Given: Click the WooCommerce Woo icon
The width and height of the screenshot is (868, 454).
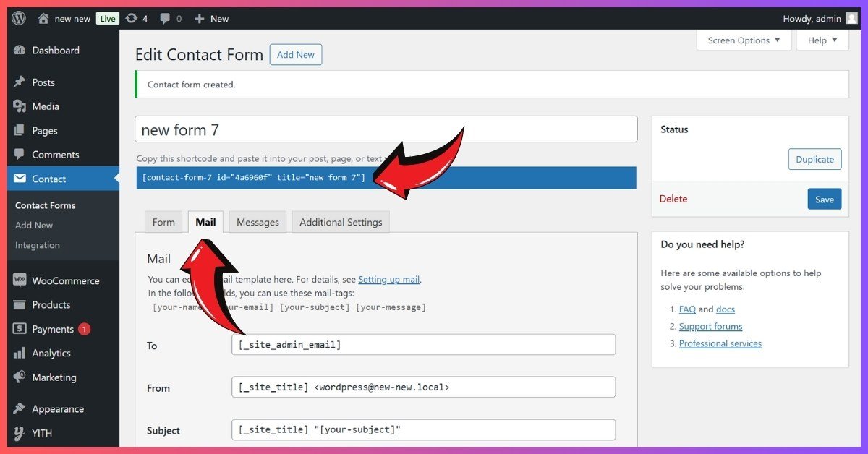Looking at the screenshot, I should click(20, 280).
